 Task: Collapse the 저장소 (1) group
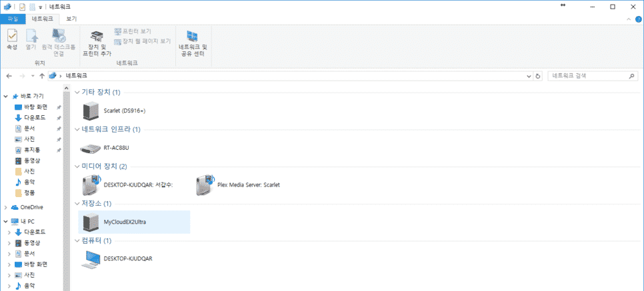point(77,204)
